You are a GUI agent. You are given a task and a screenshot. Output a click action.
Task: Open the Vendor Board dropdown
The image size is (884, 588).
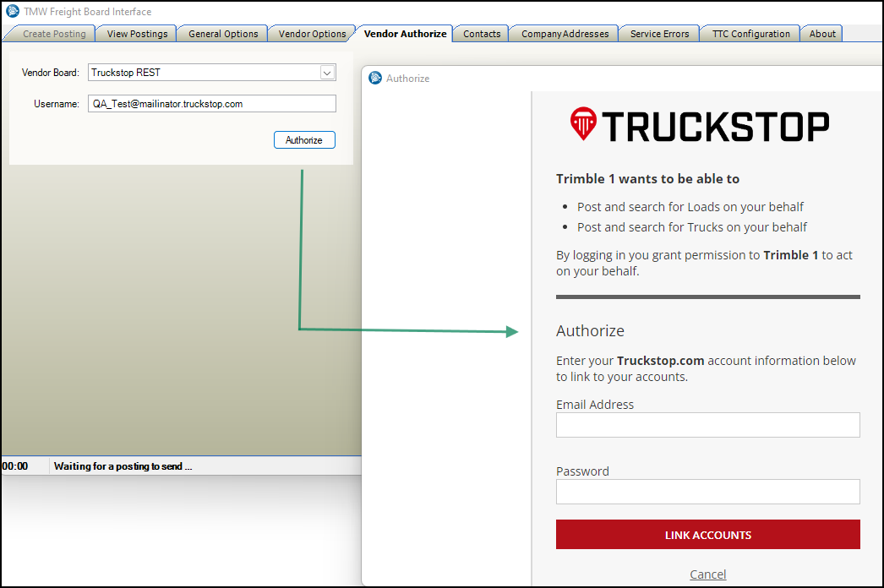[327, 73]
